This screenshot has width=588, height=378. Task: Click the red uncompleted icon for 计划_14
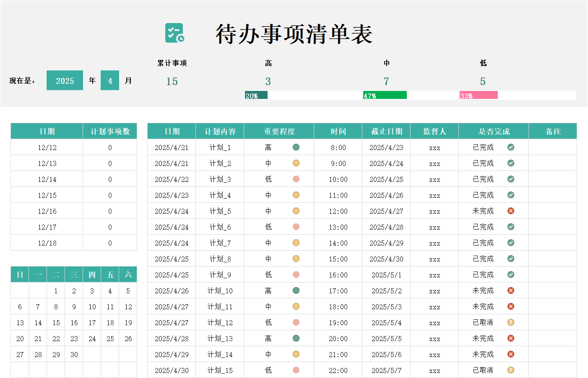[x=510, y=354]
